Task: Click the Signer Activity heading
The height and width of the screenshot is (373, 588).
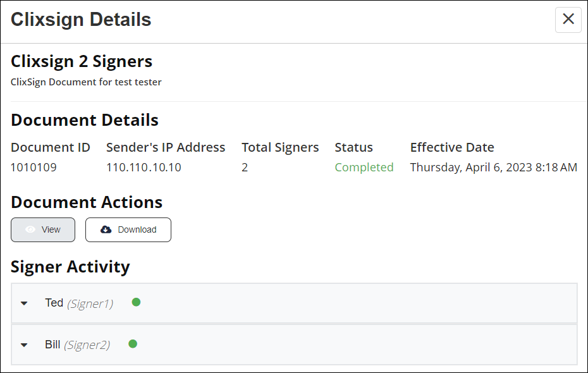Action: 70,267
